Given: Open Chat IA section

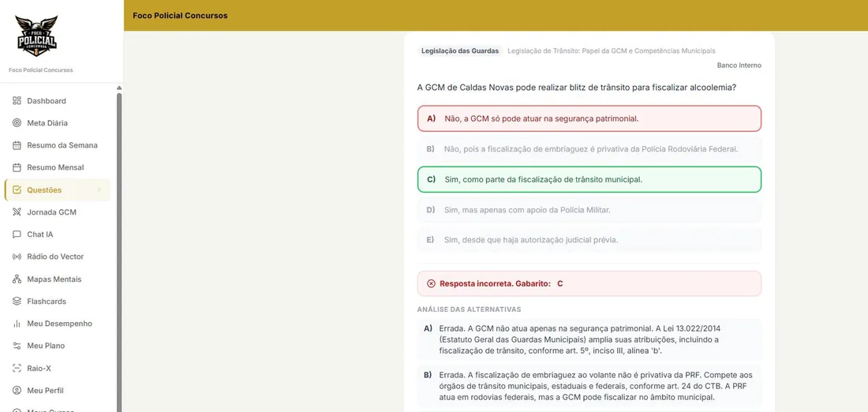Looking at the screenshot, I should [x=58, y=234].
